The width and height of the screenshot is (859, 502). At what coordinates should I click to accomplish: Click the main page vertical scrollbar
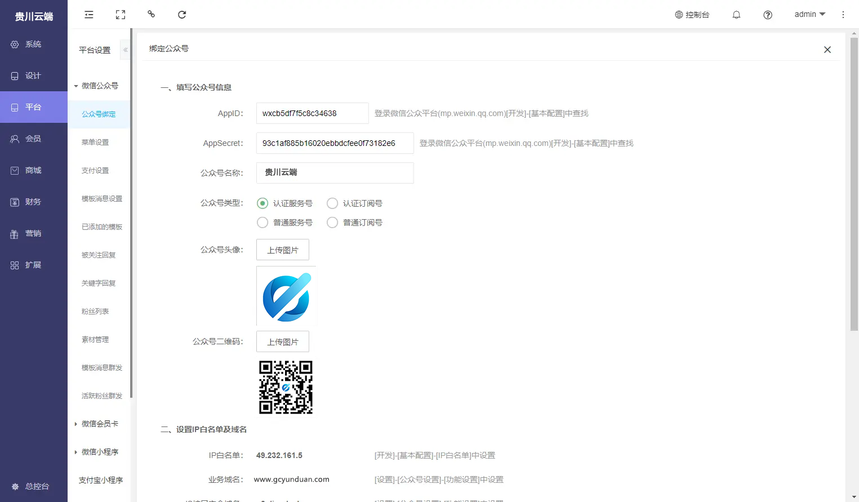pyautogui.click(x=854, y=184)
